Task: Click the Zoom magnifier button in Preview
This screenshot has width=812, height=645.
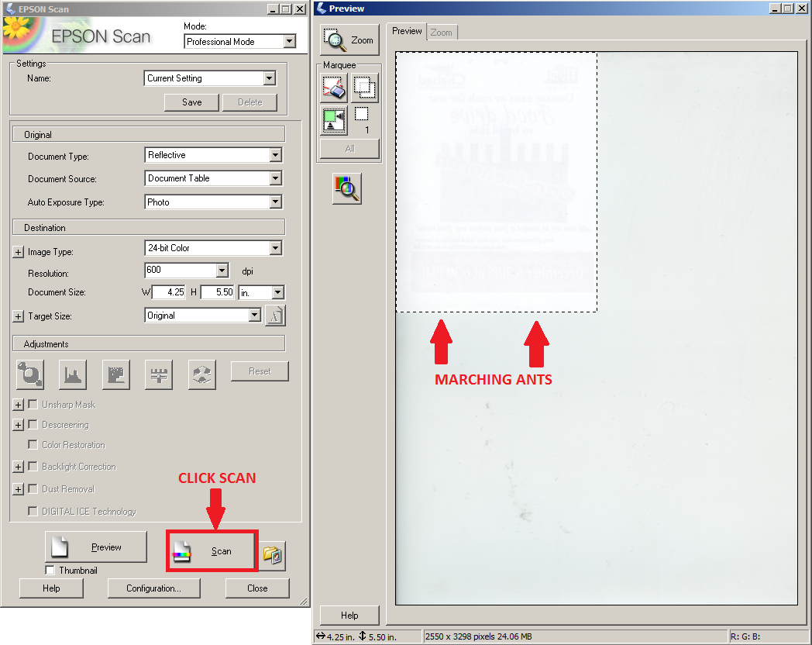Action: pyautogui.click(x=349, y=40)
